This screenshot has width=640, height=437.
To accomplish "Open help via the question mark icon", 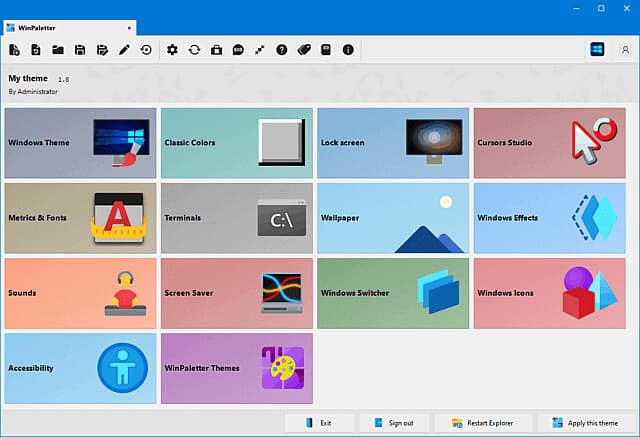I will click(x=282, y=50).
